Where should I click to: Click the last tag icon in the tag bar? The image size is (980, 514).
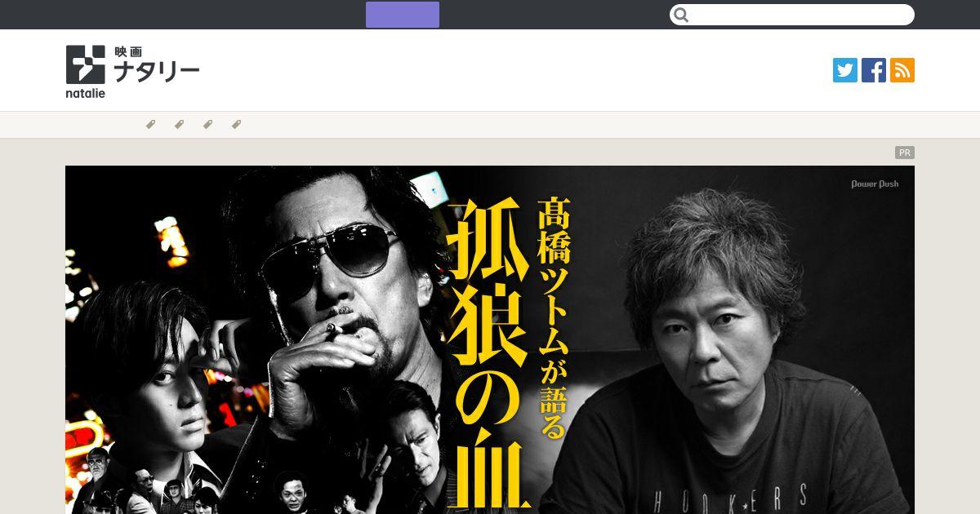tap(236, 125)
